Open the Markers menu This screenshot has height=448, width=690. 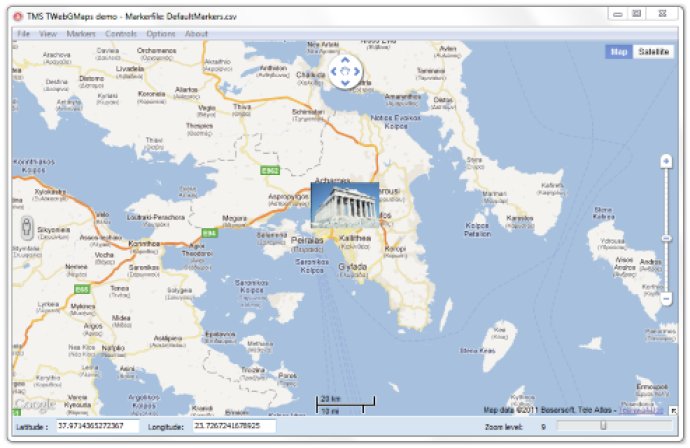point(81,34)
